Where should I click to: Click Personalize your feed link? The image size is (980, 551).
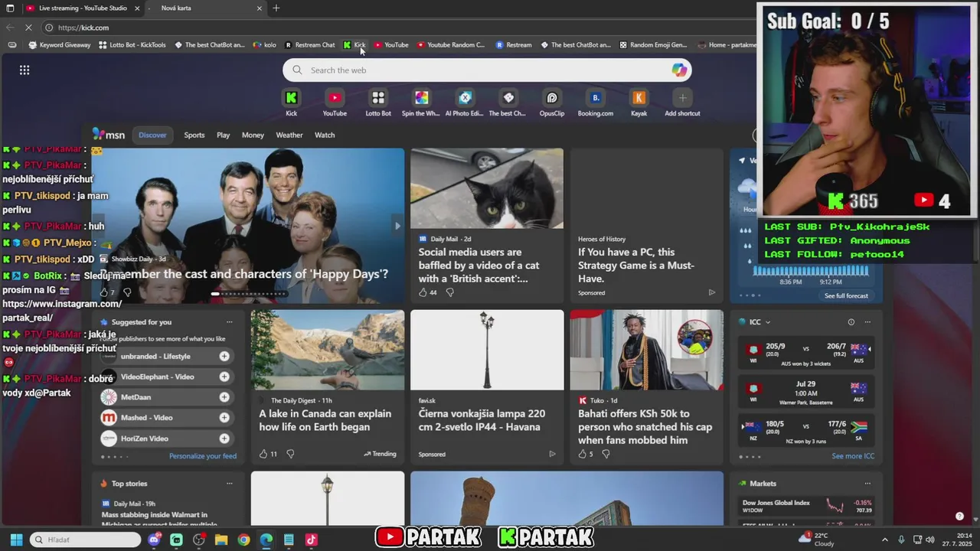coord(203,456)
